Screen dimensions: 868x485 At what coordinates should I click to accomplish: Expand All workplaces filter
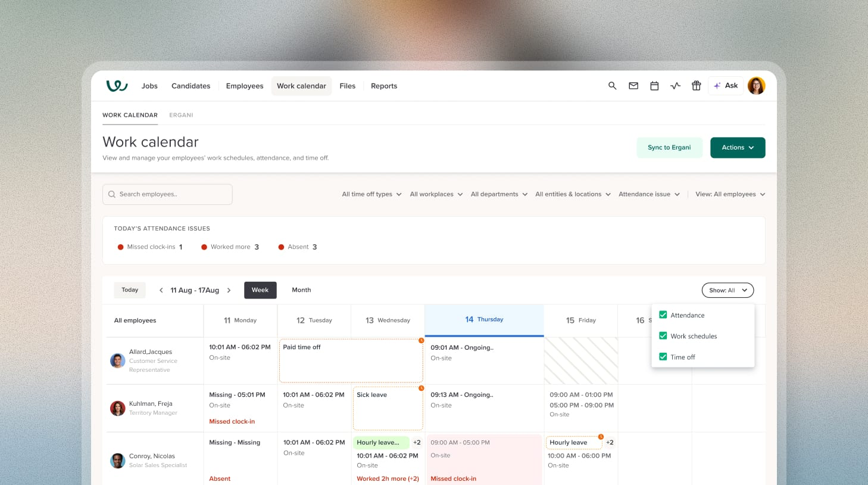[436, 194]
